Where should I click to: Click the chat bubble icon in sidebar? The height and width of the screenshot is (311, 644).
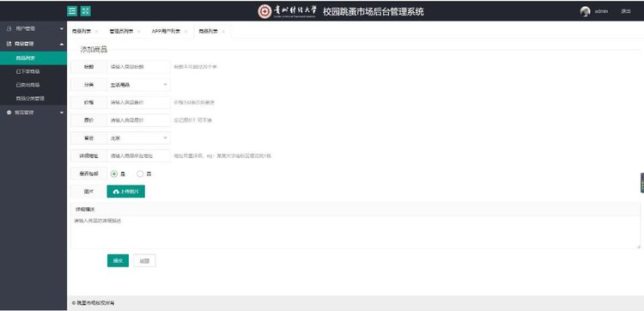click(9, 113)
